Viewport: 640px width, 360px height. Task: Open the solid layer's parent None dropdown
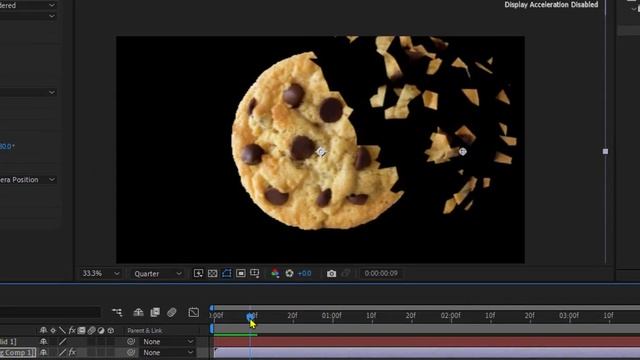click(x=167, y=342)
